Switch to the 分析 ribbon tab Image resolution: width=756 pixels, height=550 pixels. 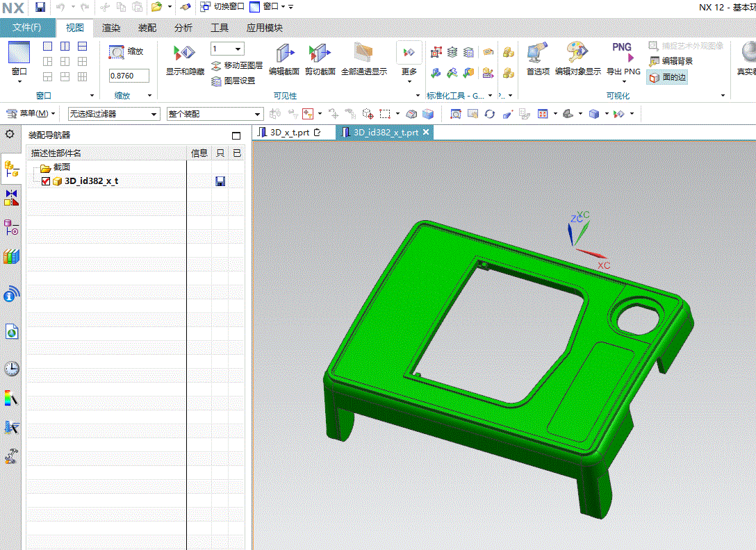tap(183, 28)
